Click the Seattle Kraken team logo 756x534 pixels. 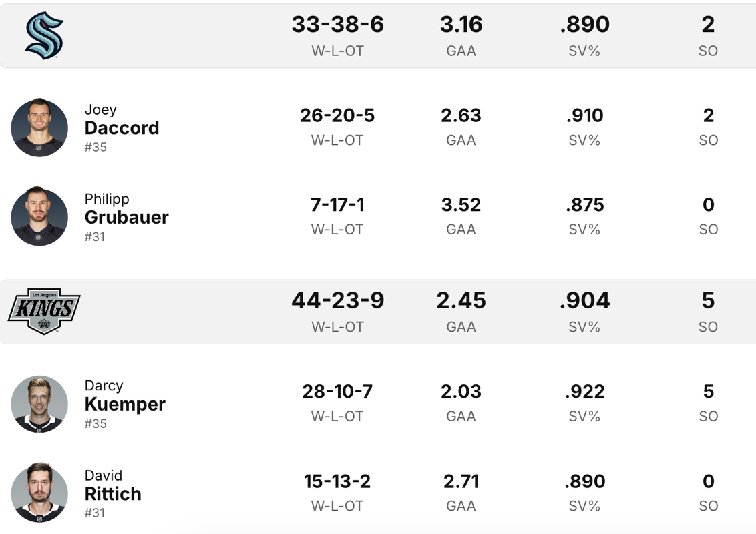pyautogui.click(x=44, y=35)
